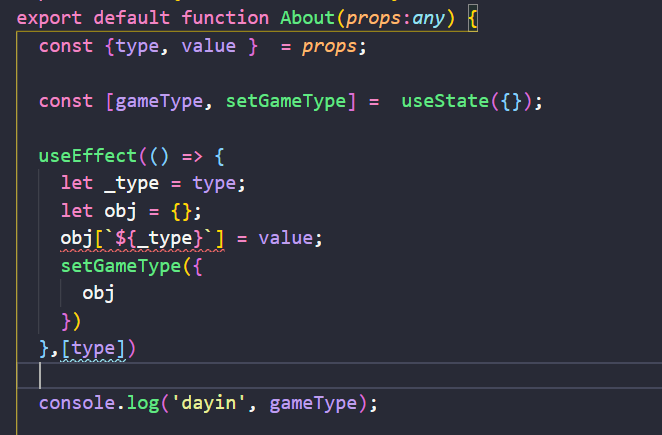Click 'value' in the props destructuring

tap(209, 46)
